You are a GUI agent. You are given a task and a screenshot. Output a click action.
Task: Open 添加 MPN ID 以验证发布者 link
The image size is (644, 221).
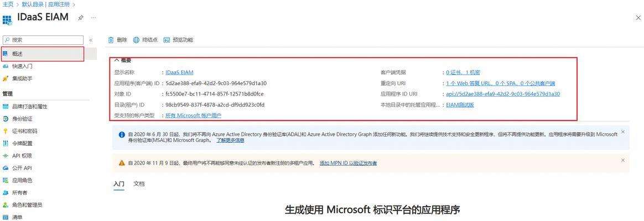tap(349, 163)
